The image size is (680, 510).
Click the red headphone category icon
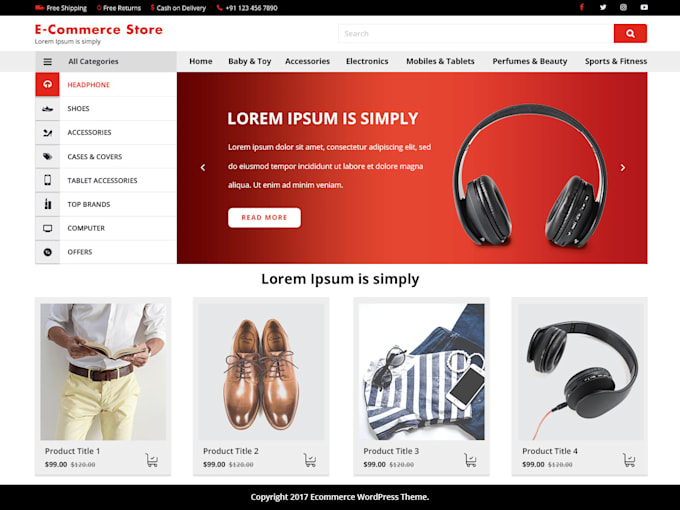pyautogui.click(x=47, y=85)
